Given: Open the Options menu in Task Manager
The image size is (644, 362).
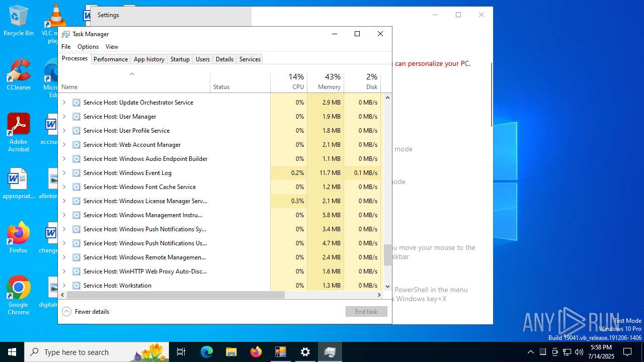Looking at the screenshot, I should [88, 47].
